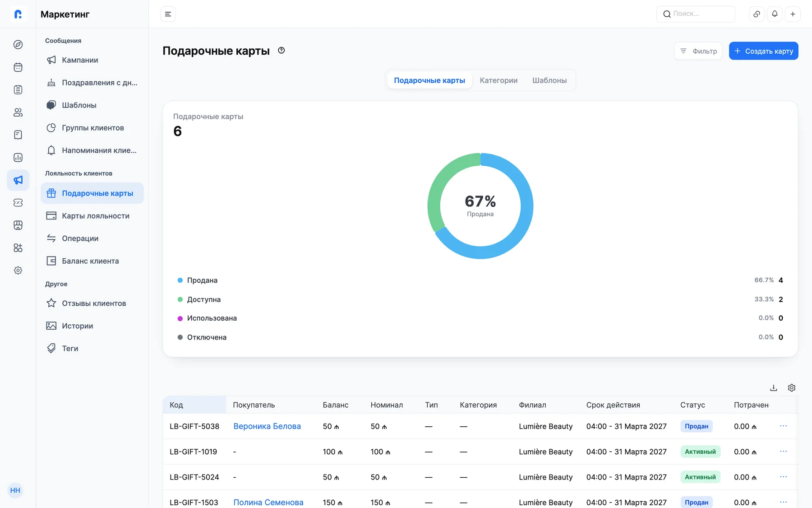The width and height of the screenshot is (812, 508).
Task: Switch to the Категории tab
Action: (498, 80)
